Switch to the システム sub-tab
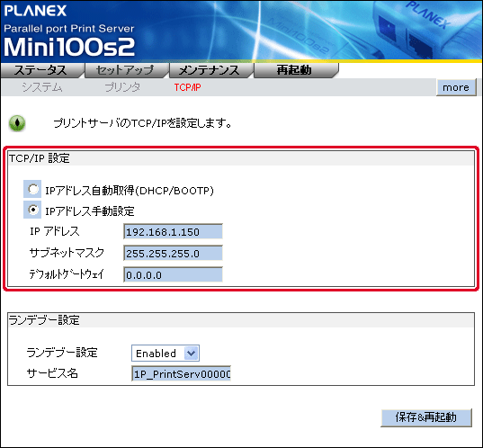Screen dimensions: 483x448 (x=42, y=87)
